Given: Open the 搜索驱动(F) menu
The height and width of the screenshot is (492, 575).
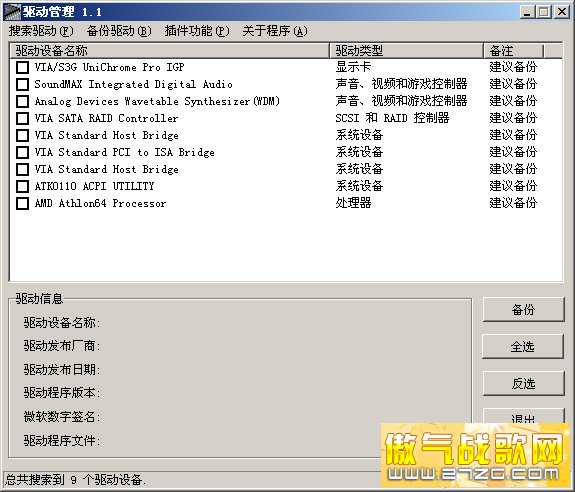Looking at the screenshot, I should click(41, 31).
